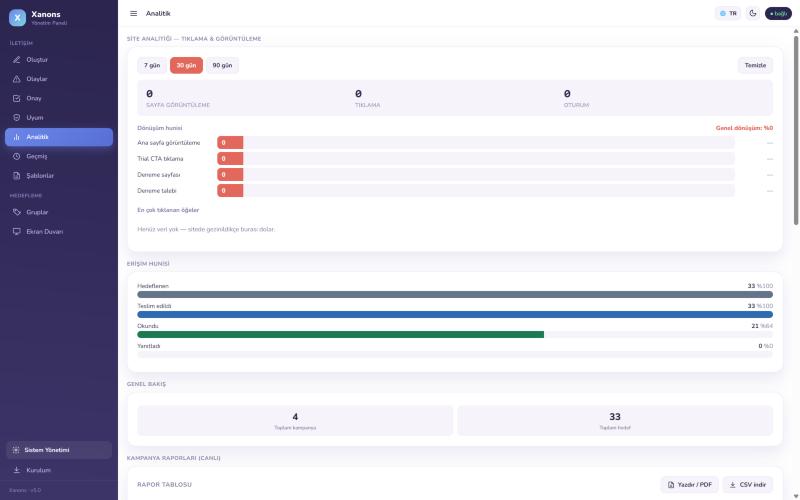Click the Deneme talebi red funnel bar

[x=230, y=191]
